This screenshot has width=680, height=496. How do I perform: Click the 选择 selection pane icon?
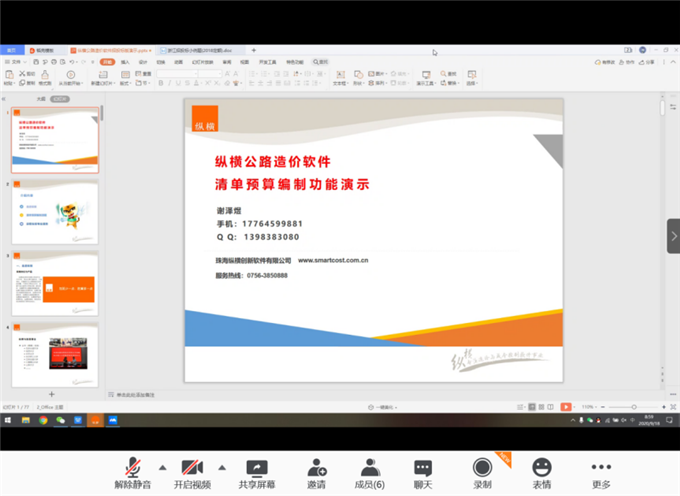[x=472, y=77]
